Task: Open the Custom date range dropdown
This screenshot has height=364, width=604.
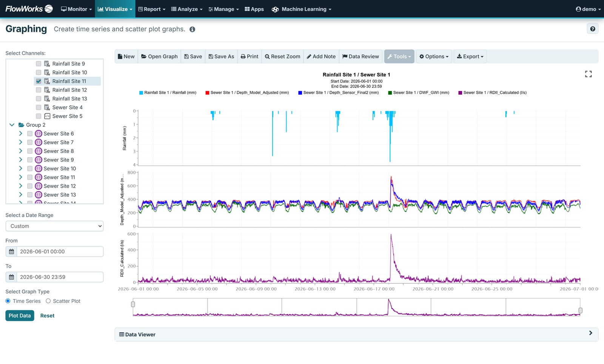Action: pos(54,226)
